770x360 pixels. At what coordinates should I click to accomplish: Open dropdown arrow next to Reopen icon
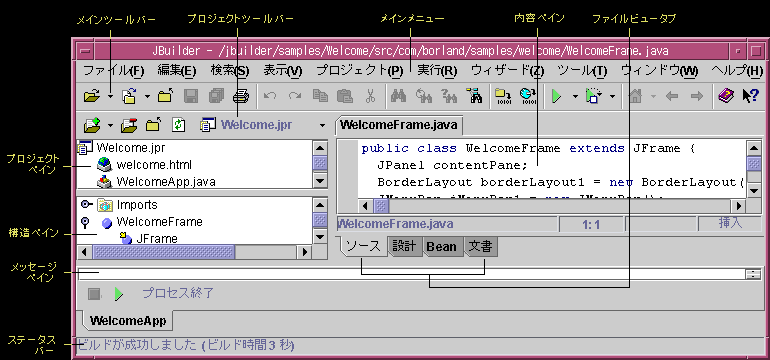[147, 97]
